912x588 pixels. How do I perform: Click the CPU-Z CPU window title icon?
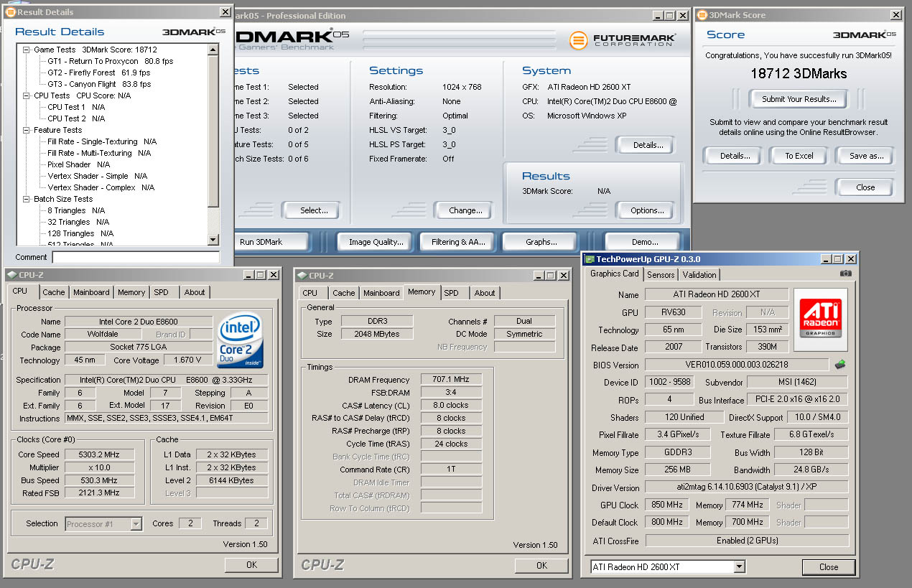(x=12, y=275)
